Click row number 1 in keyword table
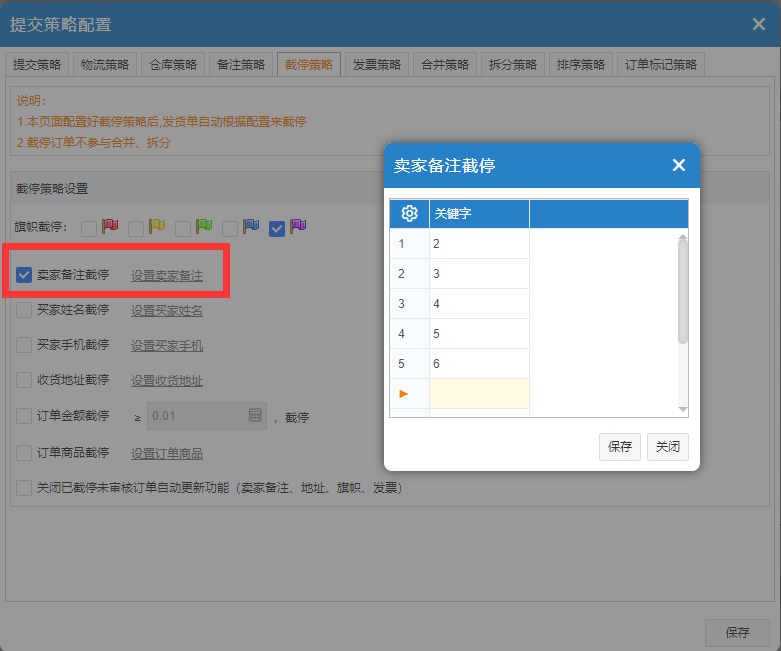The width and height of the screenshot is (781, 651). coord(409,244)
